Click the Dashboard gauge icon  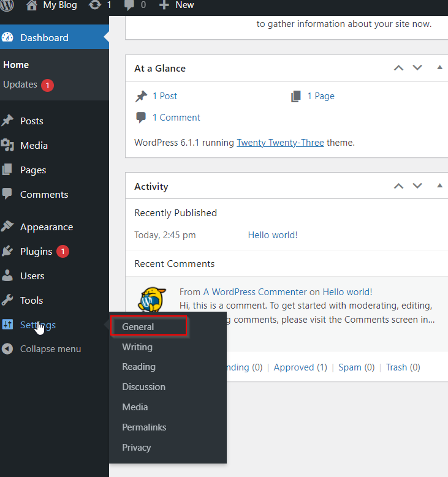pos(7,37)
